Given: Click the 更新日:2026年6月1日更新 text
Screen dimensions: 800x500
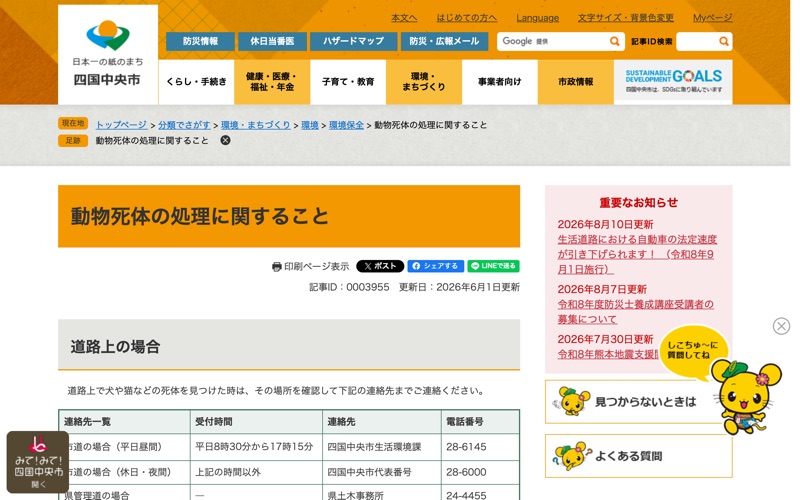Looking at the screenshot, I should 459,287.
